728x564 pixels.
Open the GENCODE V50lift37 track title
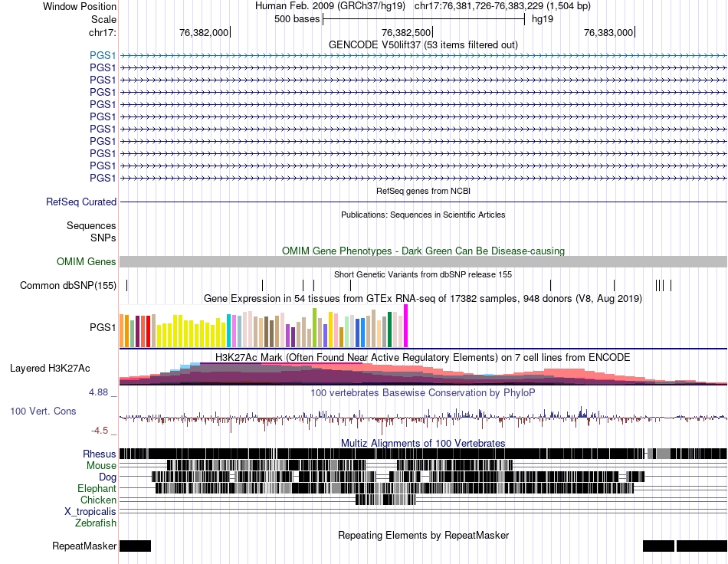point(423,44)
